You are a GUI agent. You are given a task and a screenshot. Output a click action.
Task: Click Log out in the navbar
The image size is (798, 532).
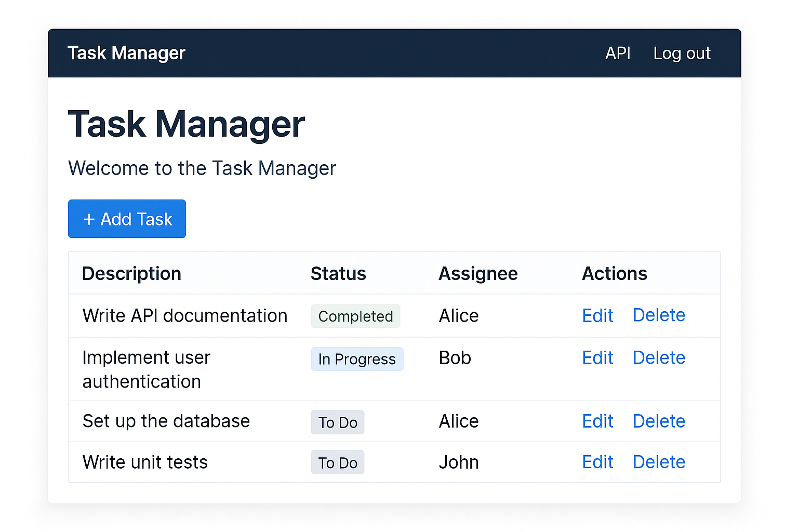click(682, 53)
